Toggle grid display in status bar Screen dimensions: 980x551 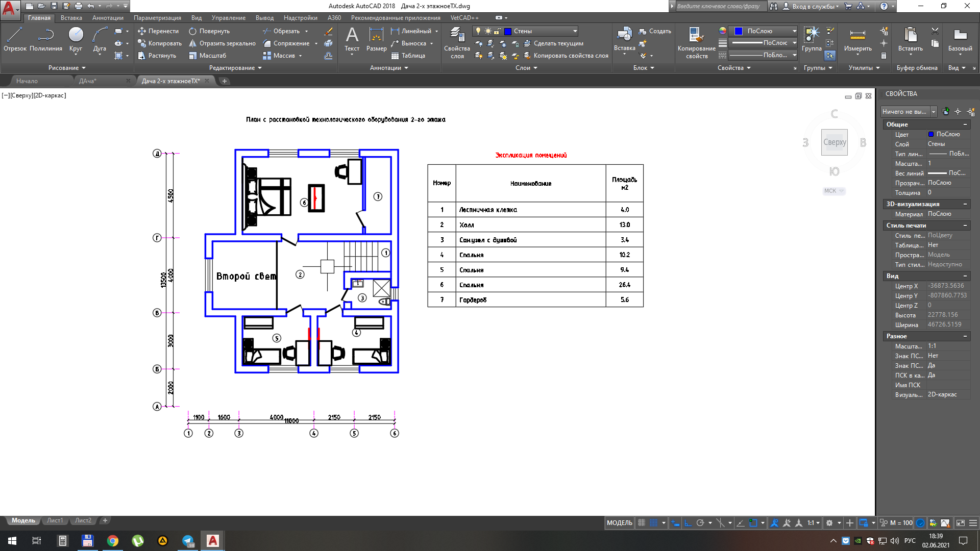tap(642, 522)
